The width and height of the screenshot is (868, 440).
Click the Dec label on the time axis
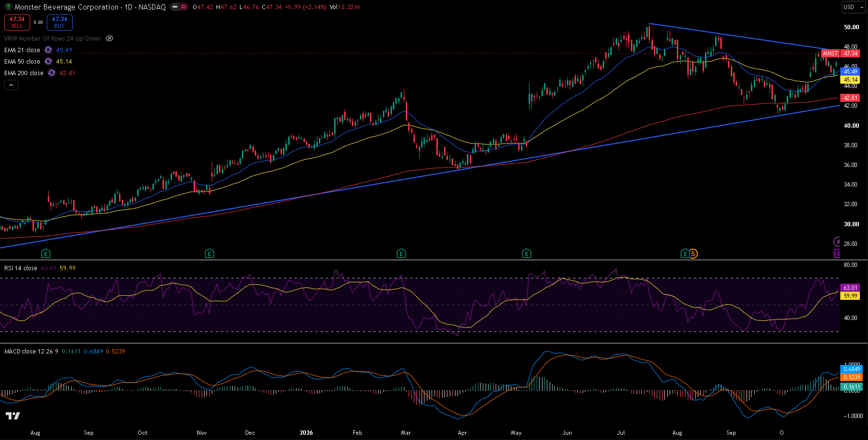(x=250, y=432)
